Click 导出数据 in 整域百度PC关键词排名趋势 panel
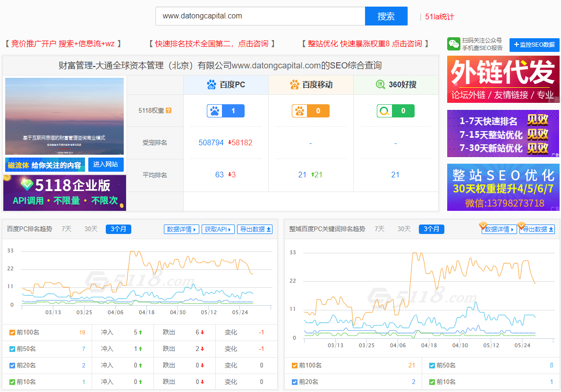The image size is (561, 392). click(x=537, y=229)
